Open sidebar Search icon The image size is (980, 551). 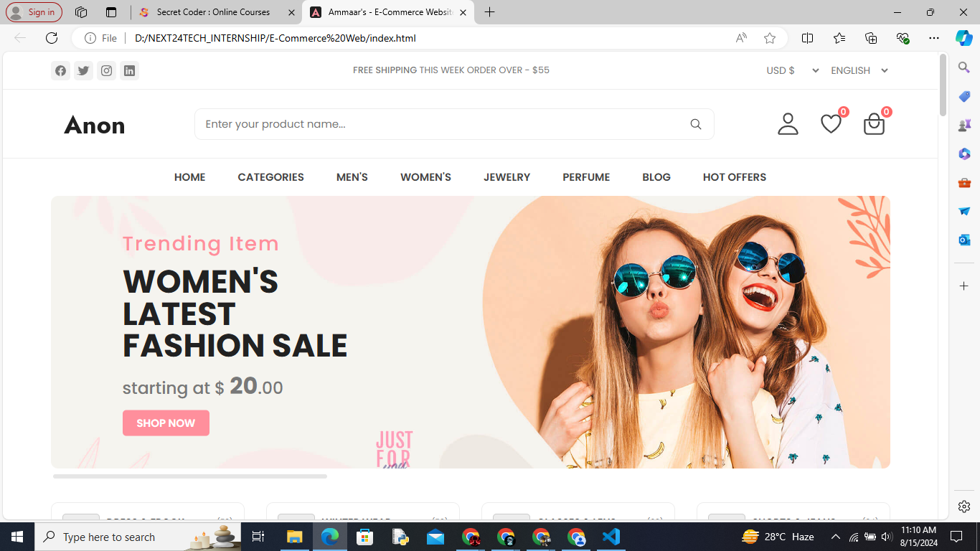pos(964,67)
